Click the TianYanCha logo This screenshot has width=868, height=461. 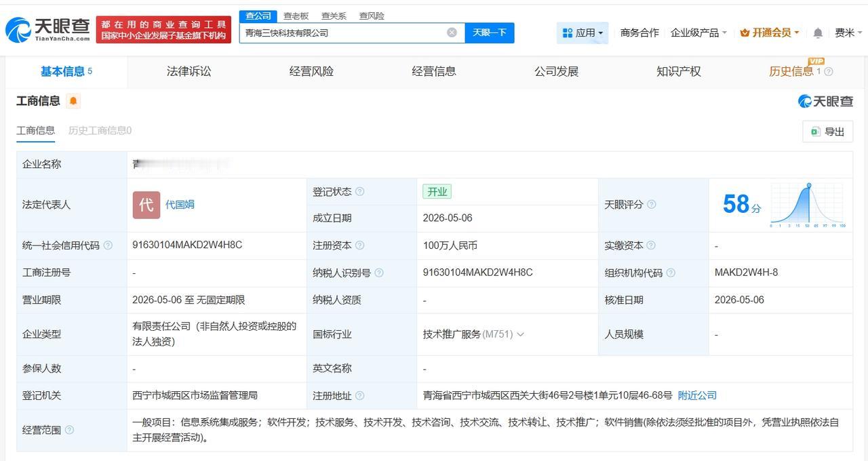(47, 29)
